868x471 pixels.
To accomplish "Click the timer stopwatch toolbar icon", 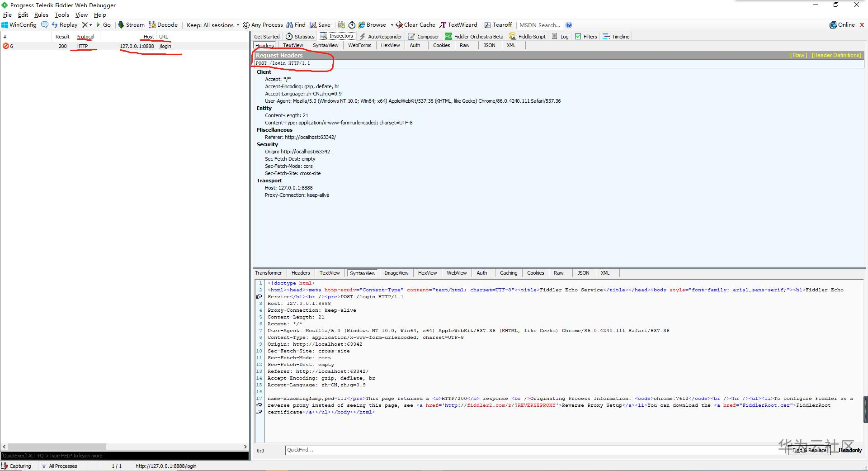I will [352, 25].
